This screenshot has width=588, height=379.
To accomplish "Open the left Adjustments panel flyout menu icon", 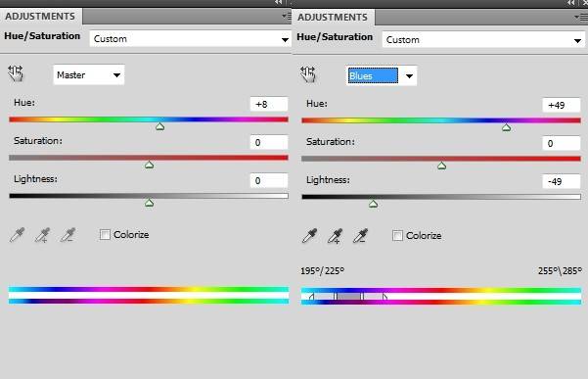I will coord(287,16).
